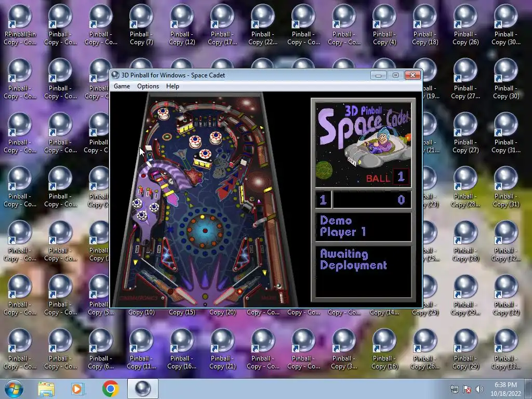Select the Pinball - Copy (22... desktop shortcut
The image size is (532, 399).
tap(262, 25)
